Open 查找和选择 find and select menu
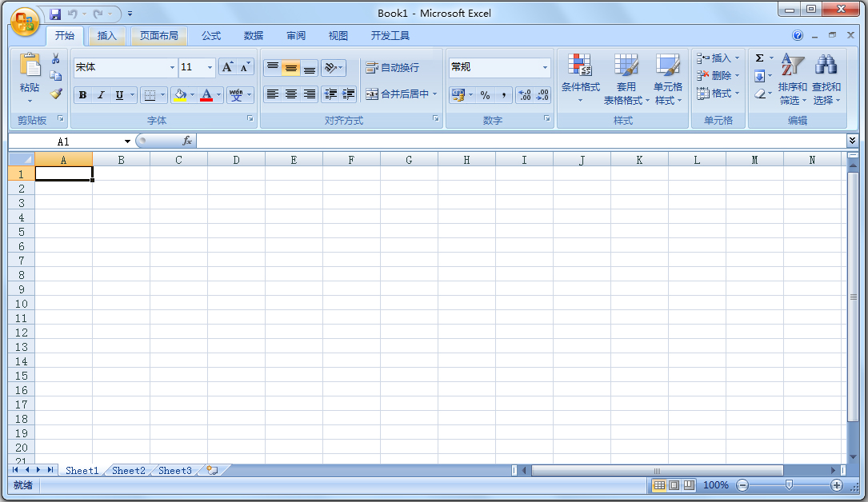 coord(826,78)
